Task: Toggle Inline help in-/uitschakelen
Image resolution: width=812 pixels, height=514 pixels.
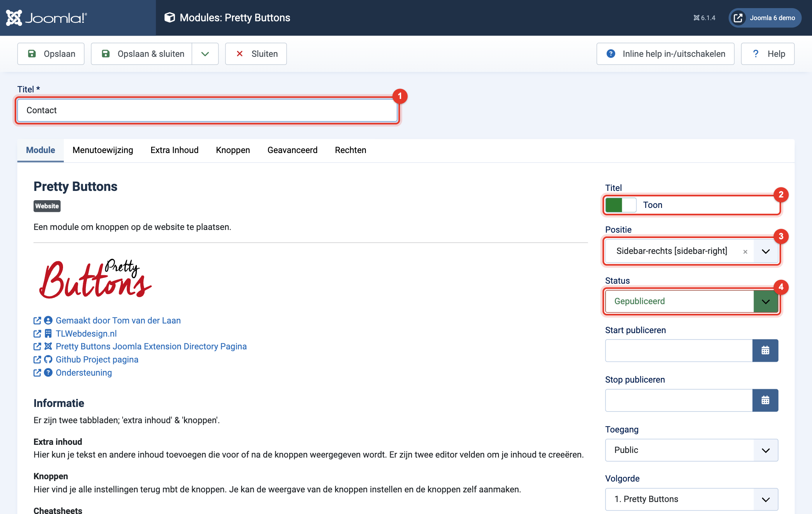Action: coord(665,54)
